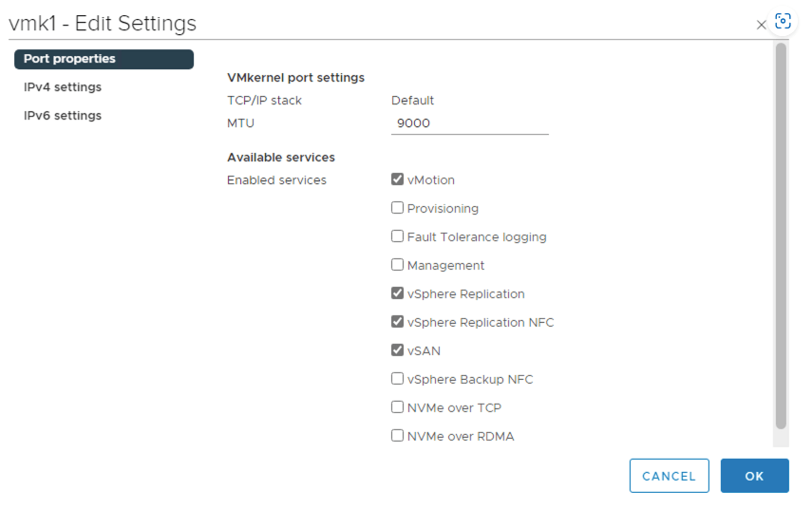
Task: Enable Fault Tolerance logging checkbox
Action: click(x=398, y=237)
